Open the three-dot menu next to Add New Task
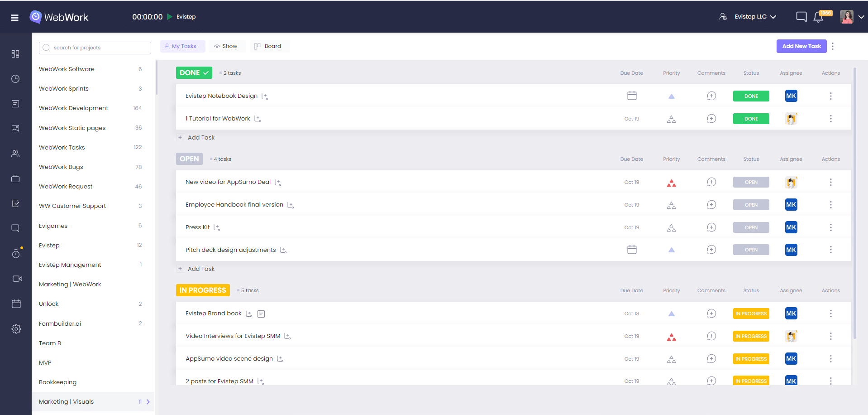 click(833, 46)
